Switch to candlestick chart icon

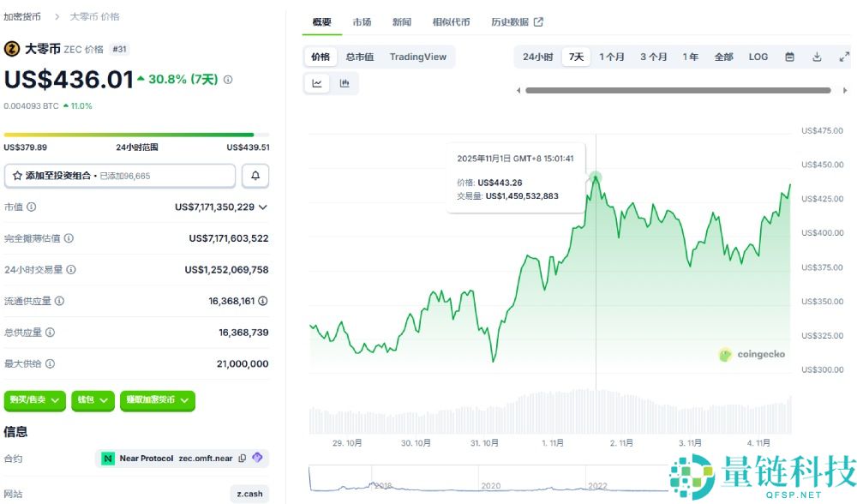345,83
